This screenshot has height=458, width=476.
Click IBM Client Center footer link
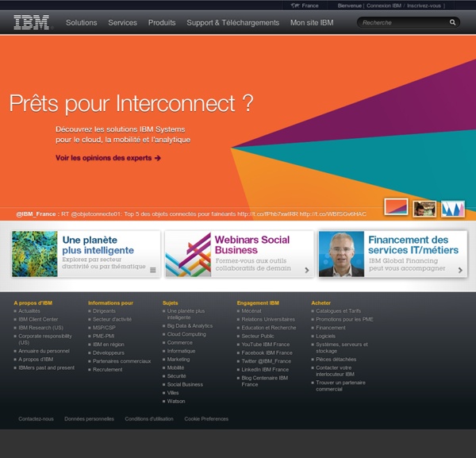click(x=38, y=319)
